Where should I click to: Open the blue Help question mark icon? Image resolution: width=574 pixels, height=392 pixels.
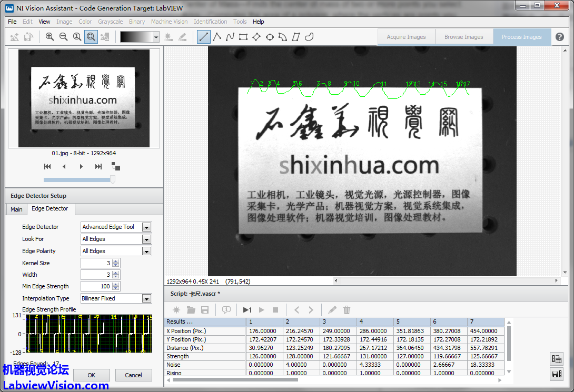coord(559,37)
